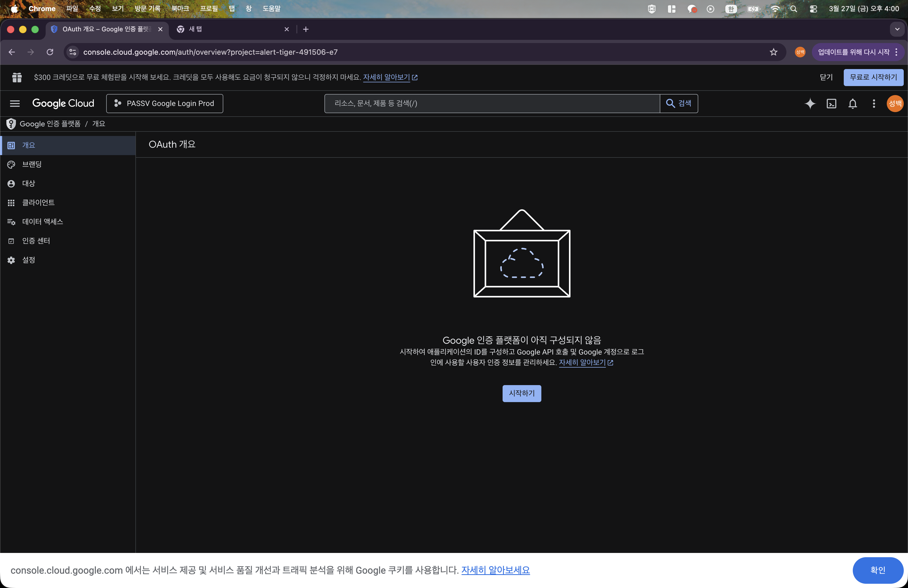Open 클라이언트 from the sidebar
The image size is (908, 588).
(38, 203)
